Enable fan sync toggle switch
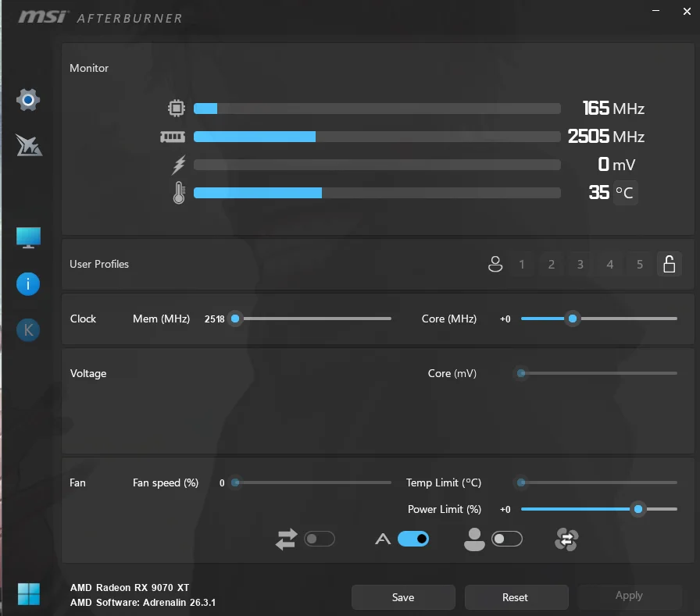700x616 pixels. pyautogui.click(x=320, y=539)
